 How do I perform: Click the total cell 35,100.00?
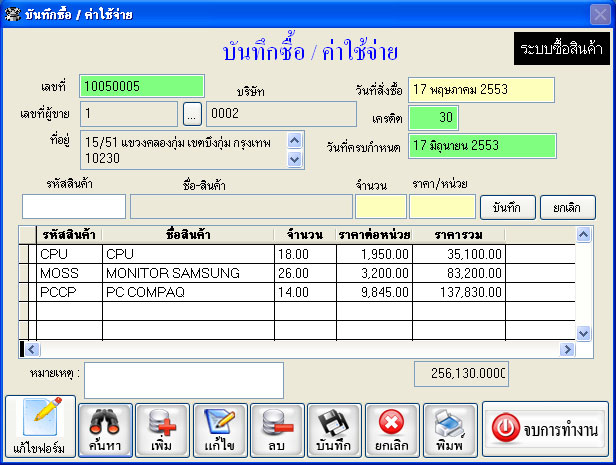(x=459, y=254)
